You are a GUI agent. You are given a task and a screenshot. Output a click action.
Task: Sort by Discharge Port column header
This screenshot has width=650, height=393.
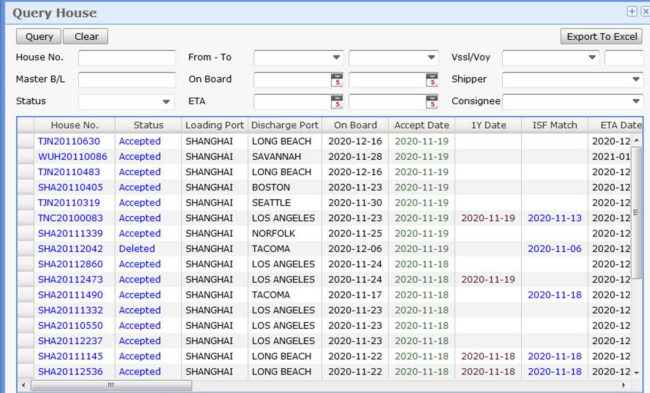pyautogui.click(x=285, y=125)
